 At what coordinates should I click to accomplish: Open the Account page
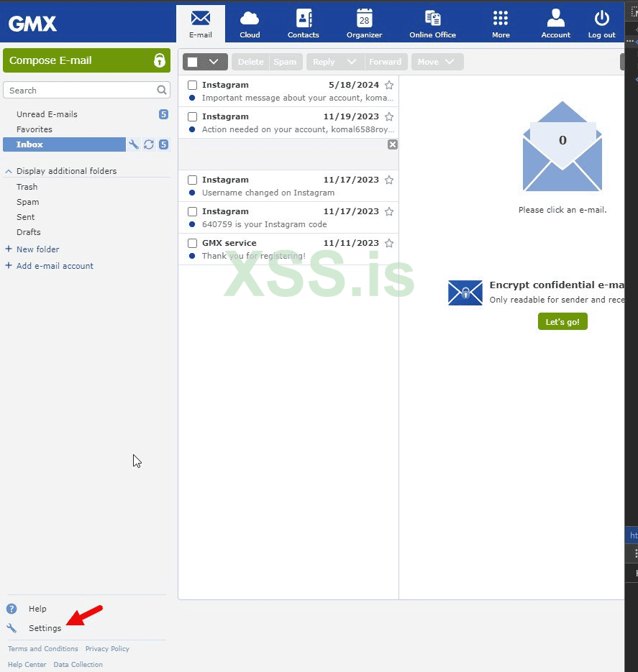point(556,24)
